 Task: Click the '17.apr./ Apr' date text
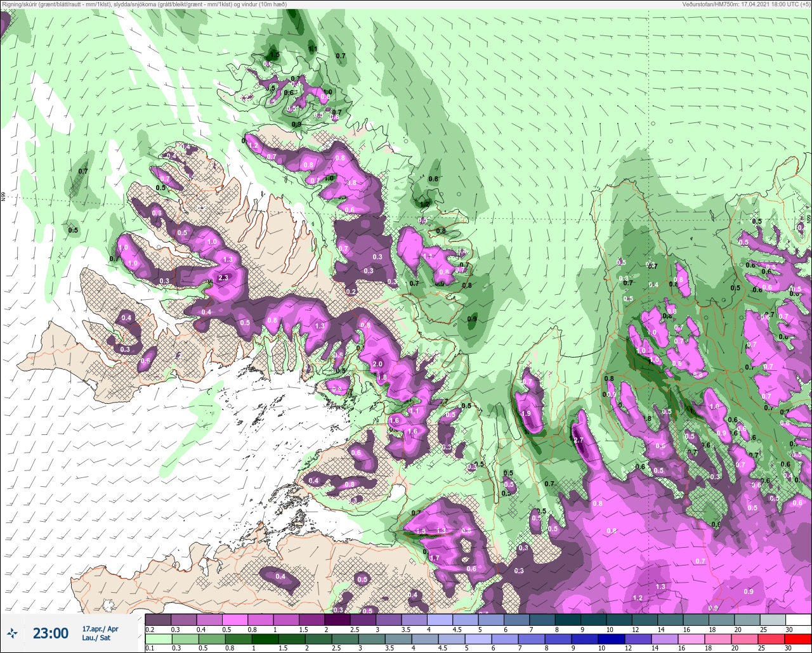coord(100,629)
